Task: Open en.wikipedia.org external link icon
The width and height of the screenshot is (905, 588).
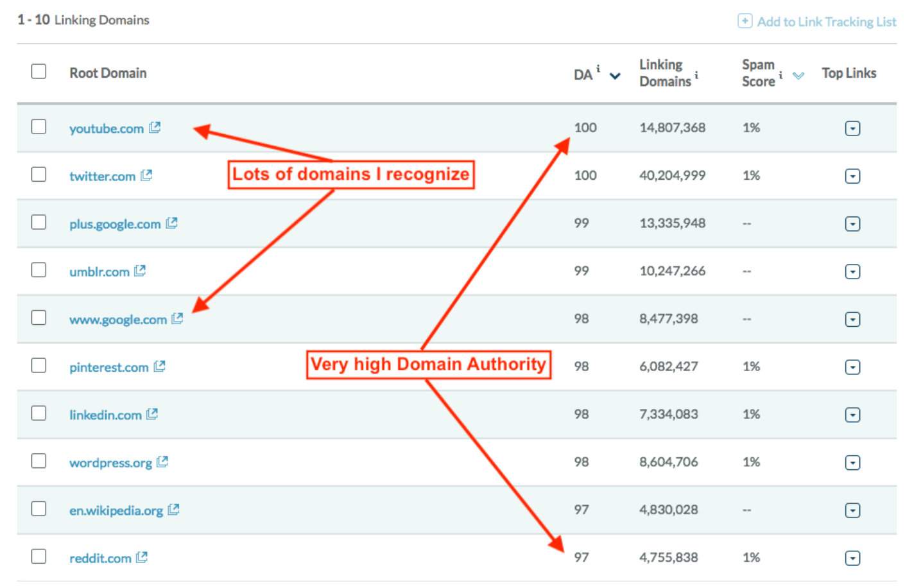Action: point(173,510)
